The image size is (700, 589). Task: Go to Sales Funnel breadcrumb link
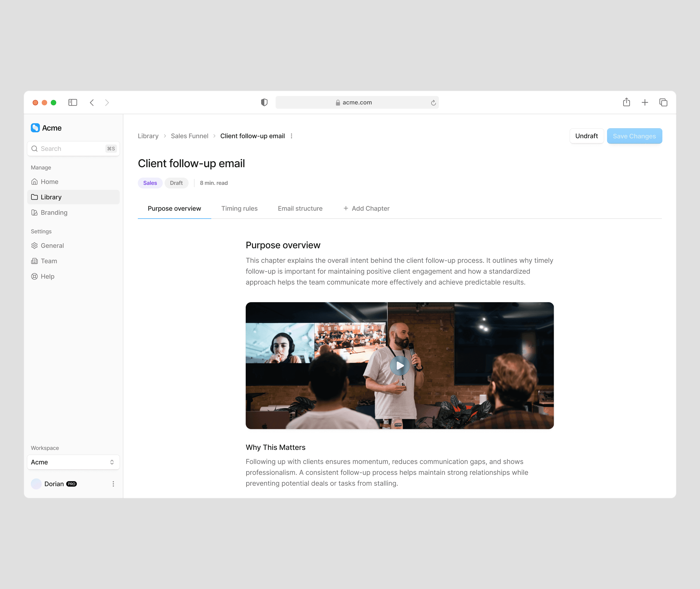point(189,136)
